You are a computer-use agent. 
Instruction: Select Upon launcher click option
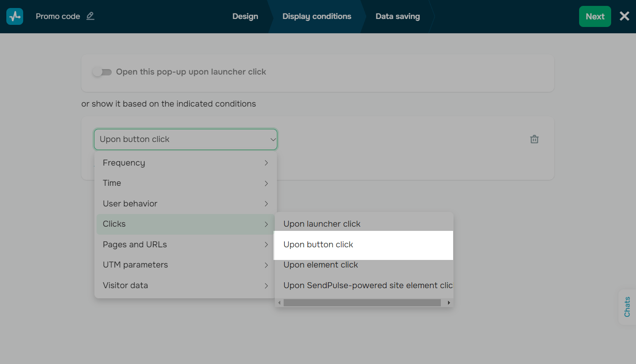tap(322, 224)
